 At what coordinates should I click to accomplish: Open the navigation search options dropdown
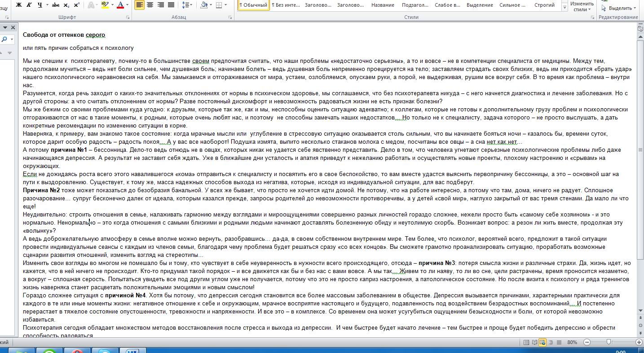(x=11, y=40)
